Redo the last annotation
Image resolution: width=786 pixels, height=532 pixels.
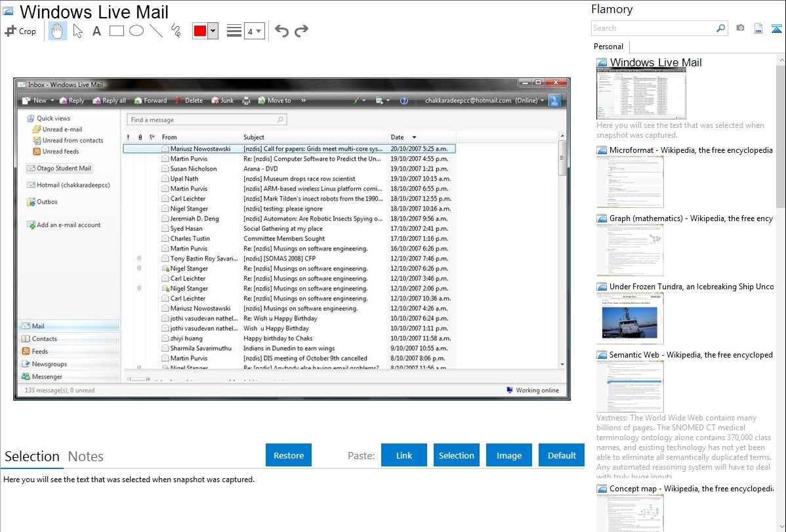(x=301, y=31)
